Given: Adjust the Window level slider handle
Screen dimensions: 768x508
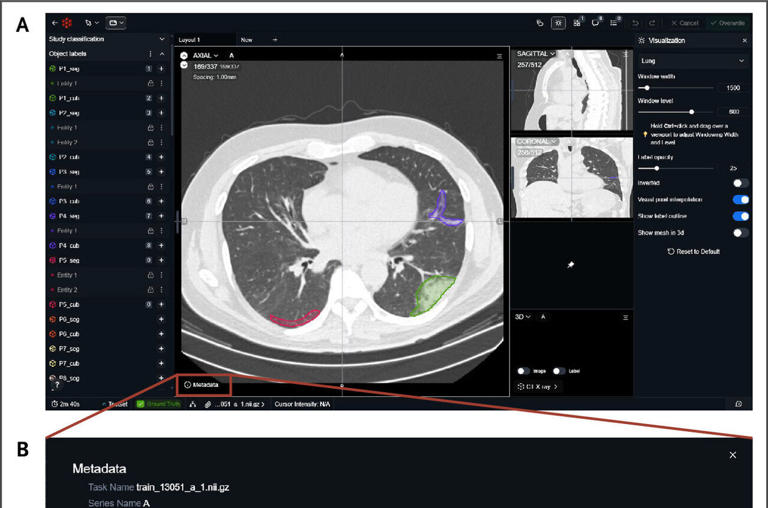Looking at the screenshot, I should click(x=692, y=112).
